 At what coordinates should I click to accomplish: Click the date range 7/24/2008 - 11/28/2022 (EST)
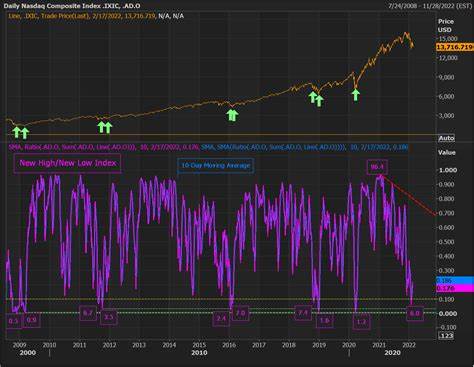point(430,6)
